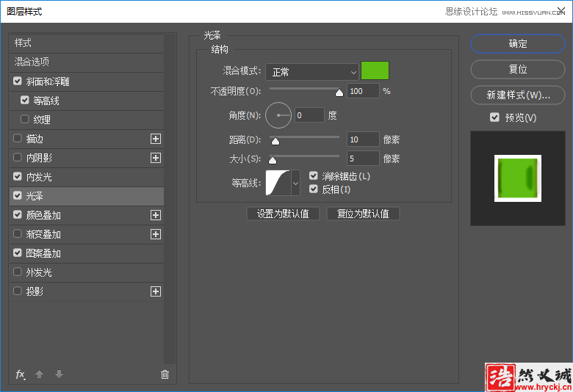The width and height of the screenshot is (573, 392).
Task: Open the contour picker dropdown arrow
Action: click(x=295, y=183)
